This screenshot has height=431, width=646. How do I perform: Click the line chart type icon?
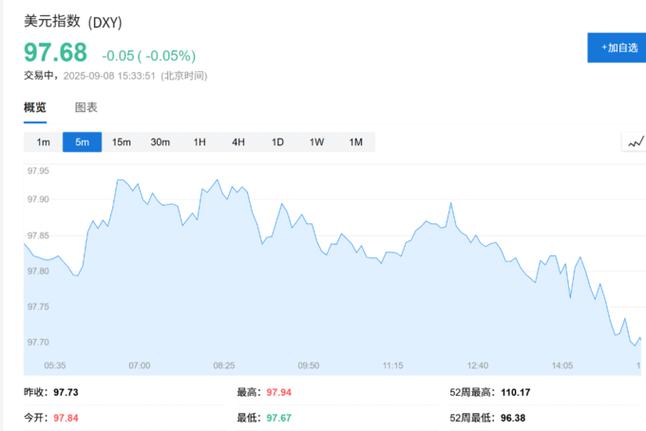pos(635,143)
